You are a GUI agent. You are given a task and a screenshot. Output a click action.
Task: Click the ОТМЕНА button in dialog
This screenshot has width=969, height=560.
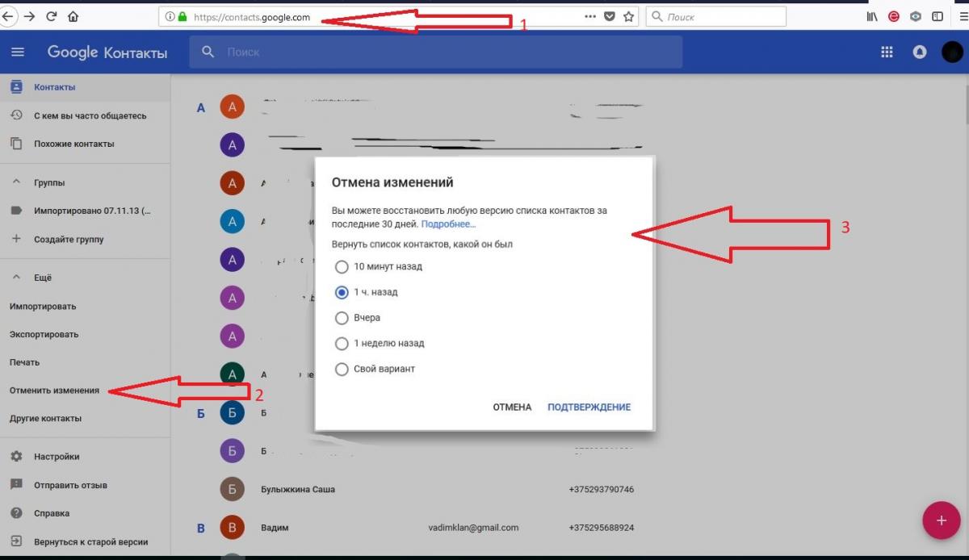512,407
